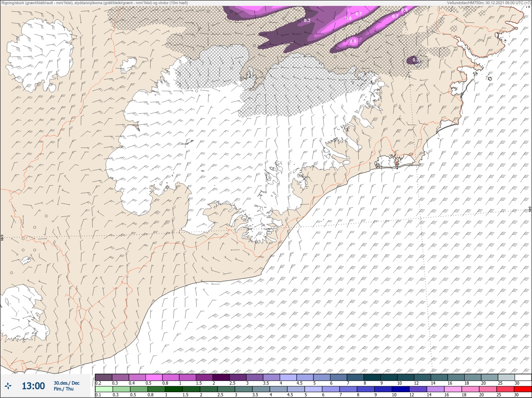Click the Veðurstofan/HM750m model run timestamp
The width and height of the screenshot is (532, 398).
(489, 2)
